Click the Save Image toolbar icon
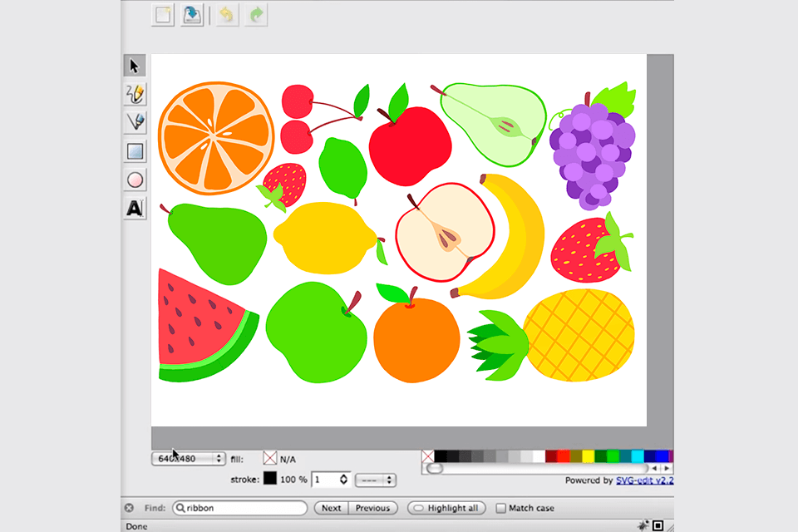This screenshot has width=798, height=532. pyautogui.click(x=192, y=15)
